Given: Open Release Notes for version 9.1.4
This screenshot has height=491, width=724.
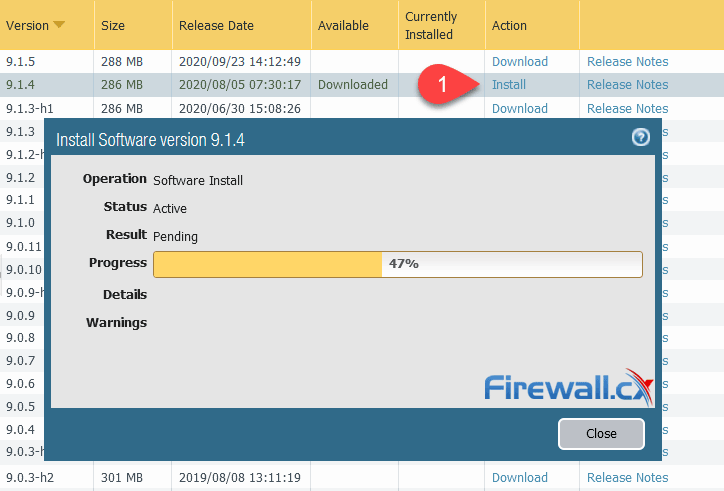Looking at the screenshot, I should (x=627, y=85).
